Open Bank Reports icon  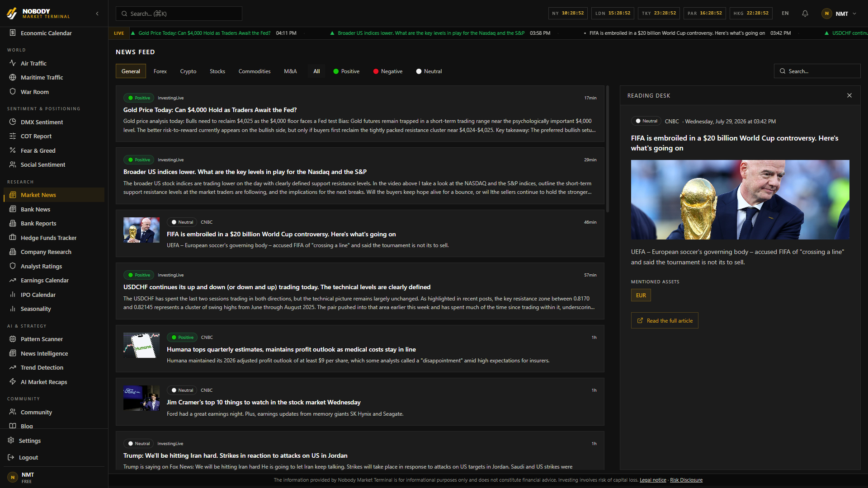[x=13, y=223]
